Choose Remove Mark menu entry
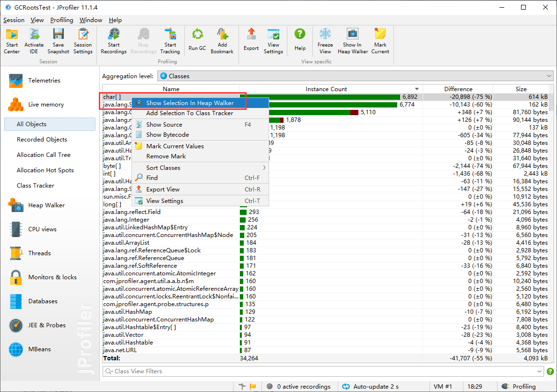 200,156
